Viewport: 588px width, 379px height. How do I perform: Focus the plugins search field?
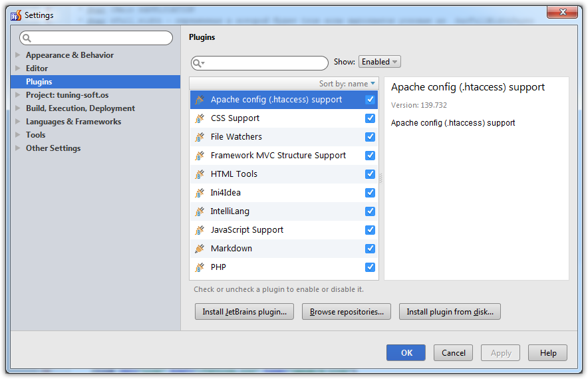coord(259,63)
